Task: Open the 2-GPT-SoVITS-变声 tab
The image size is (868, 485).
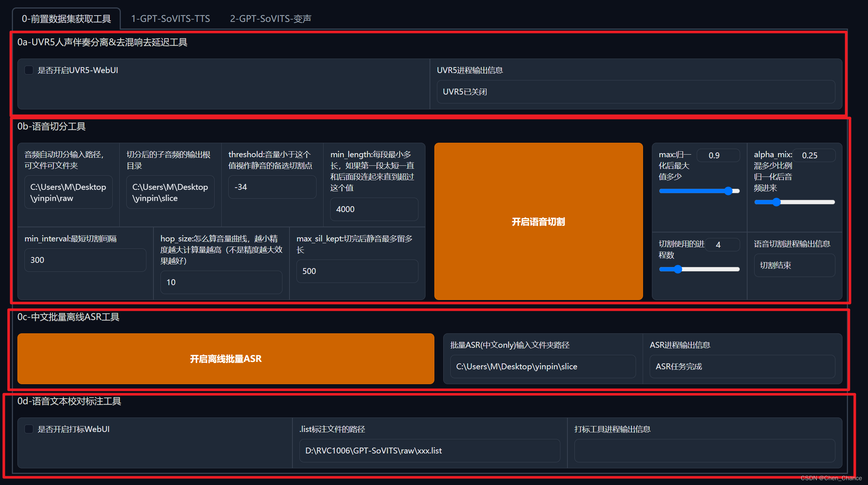Action: pos(271,19)
